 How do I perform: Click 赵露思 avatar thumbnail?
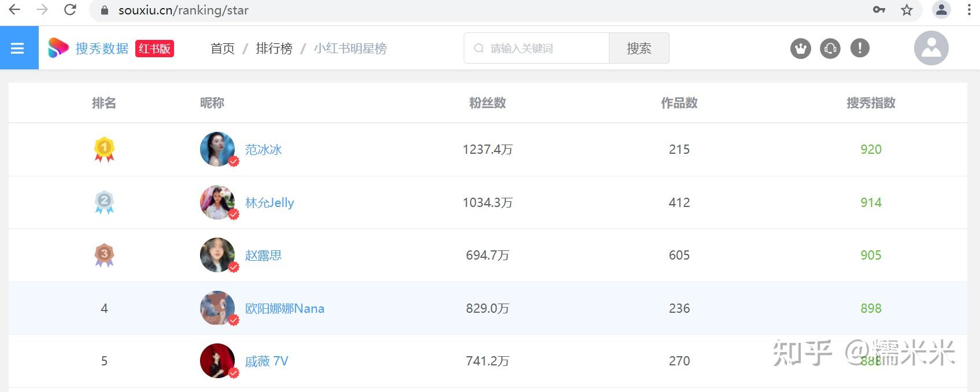[217, 255]
